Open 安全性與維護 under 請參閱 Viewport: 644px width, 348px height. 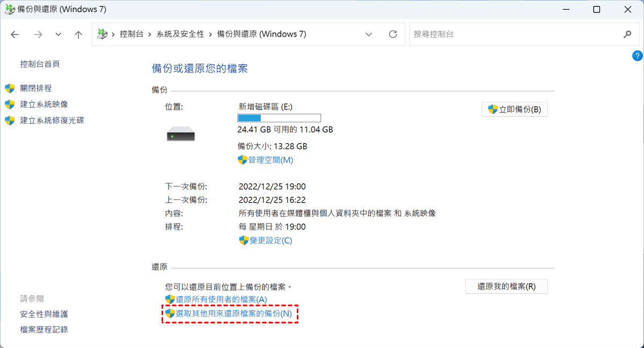44,314
